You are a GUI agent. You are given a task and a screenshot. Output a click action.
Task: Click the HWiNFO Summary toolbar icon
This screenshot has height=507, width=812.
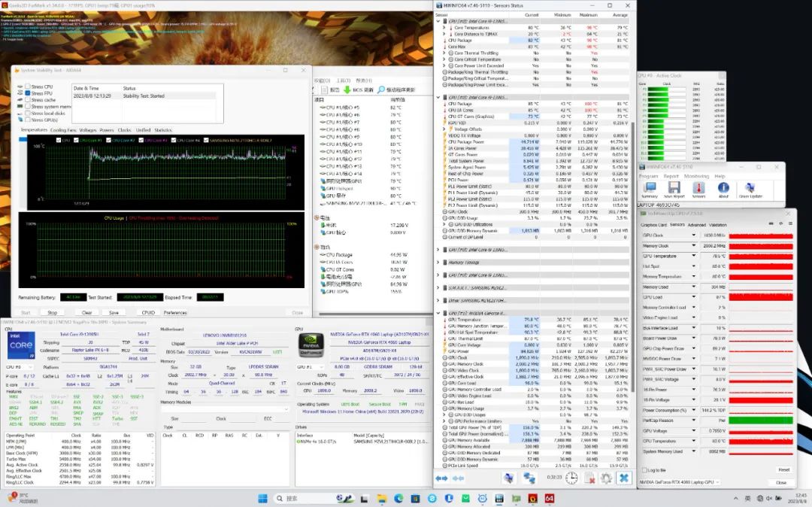point(650,188)
